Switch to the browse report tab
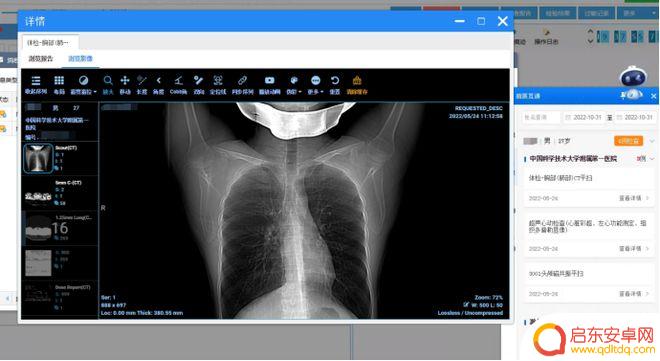This screenshot has width=660, height=361. pyautogui.click(x=41, y=58)
